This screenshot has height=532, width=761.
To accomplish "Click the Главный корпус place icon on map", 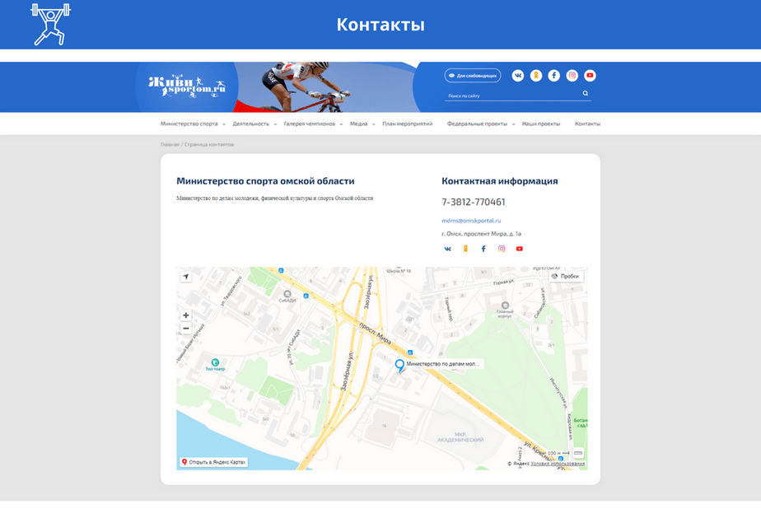I will (505, 306).
